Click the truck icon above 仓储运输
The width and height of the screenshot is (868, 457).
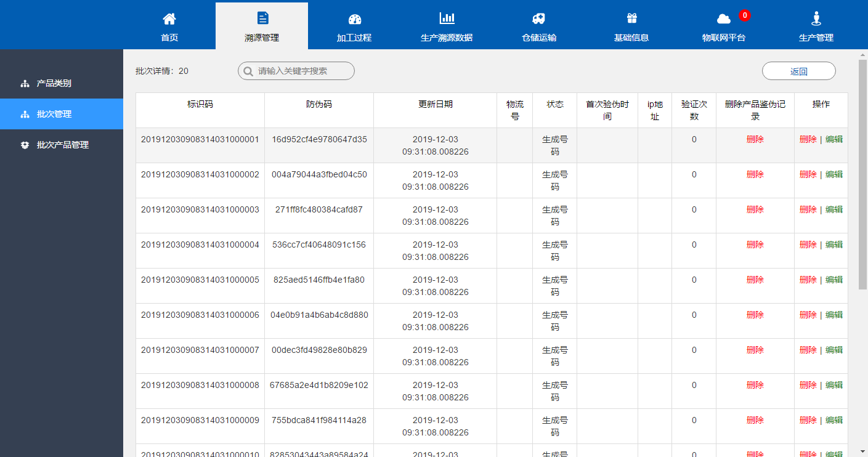pos(538,18)
